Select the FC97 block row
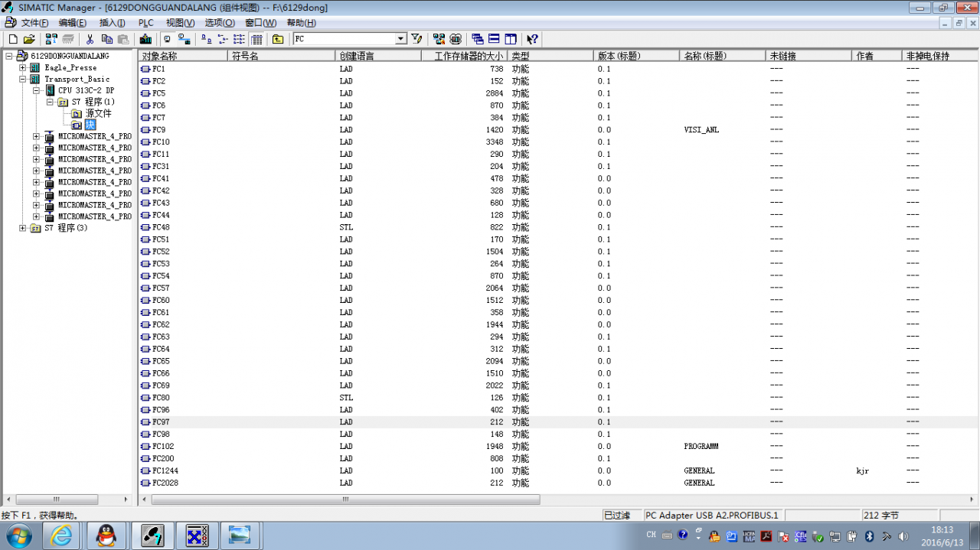980x550 pixels. 559,421
